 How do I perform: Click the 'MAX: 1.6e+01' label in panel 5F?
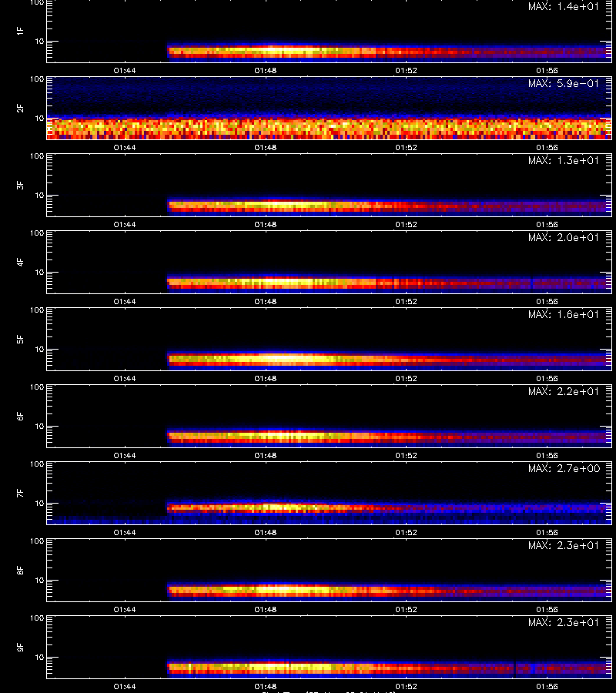(564, 314)
